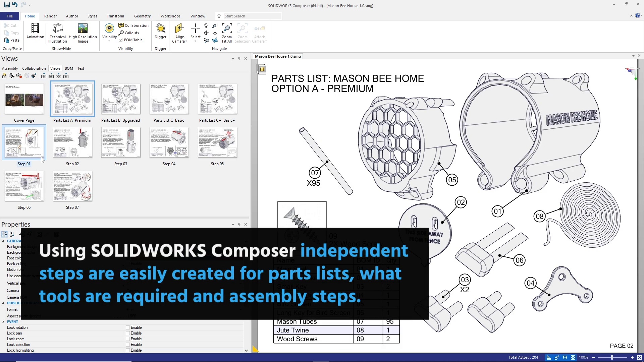644x362 pixels.
Task: Open the Technical Illustration workshop
Action: [x=57, y=33]
